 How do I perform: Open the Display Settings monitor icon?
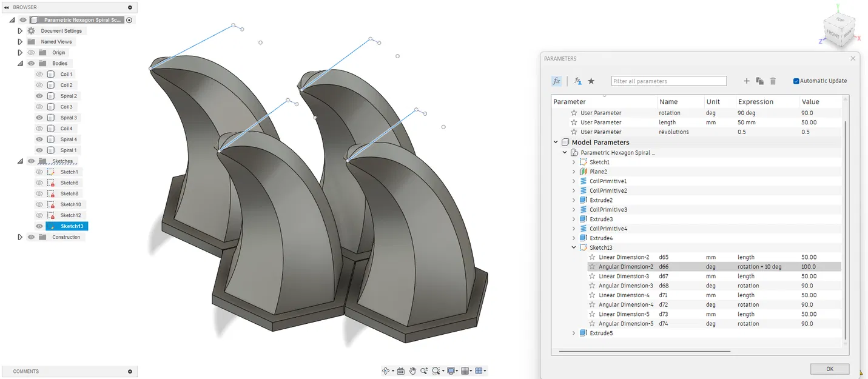451,371
